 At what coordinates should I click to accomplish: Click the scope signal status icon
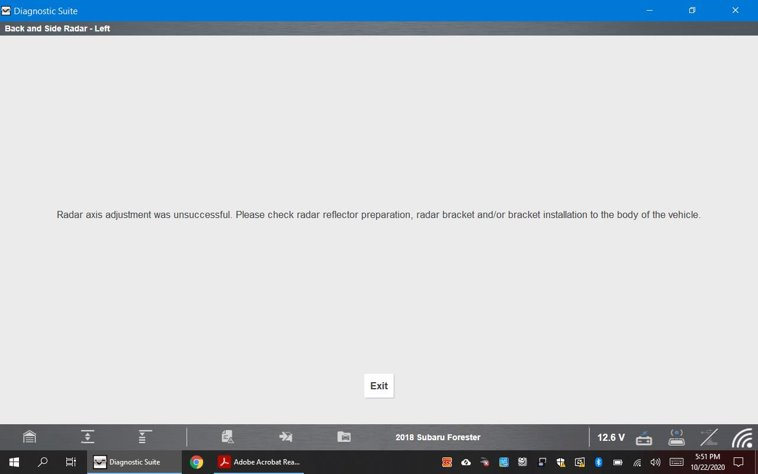point(709,437)
